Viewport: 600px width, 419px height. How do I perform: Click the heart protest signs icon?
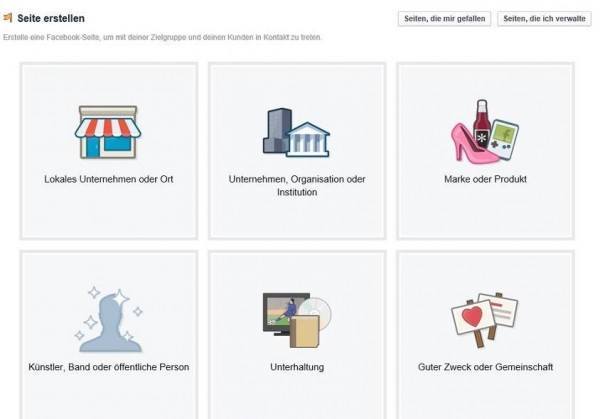[484, 319]
